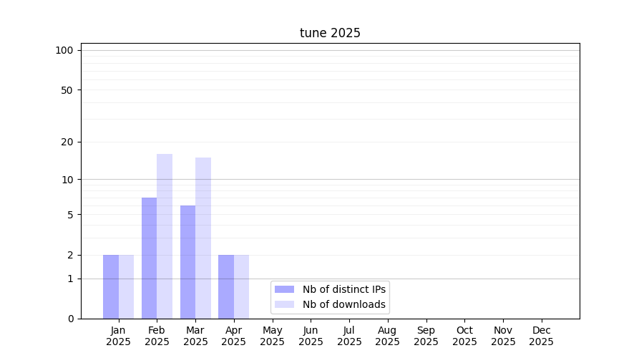This screenshot has height=358, width=644.
Task: Click the 'May 2025' x-axis label
Action: point(272,336)
